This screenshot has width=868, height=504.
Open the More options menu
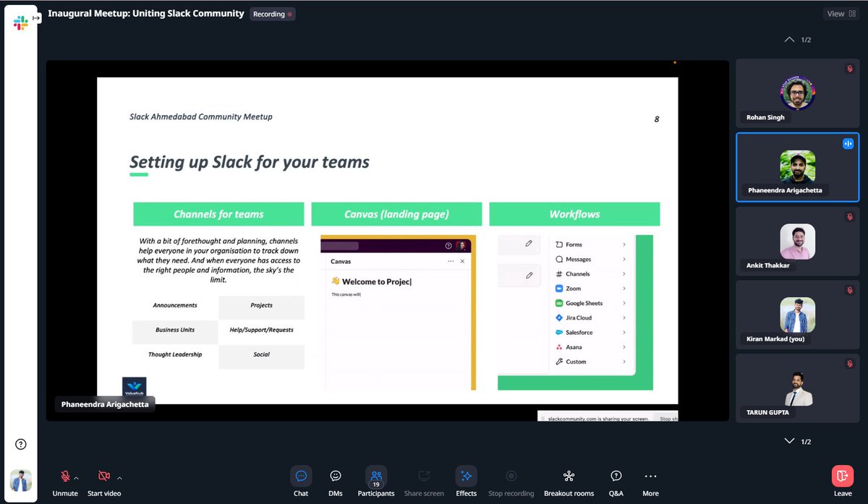tap(650, 482)
